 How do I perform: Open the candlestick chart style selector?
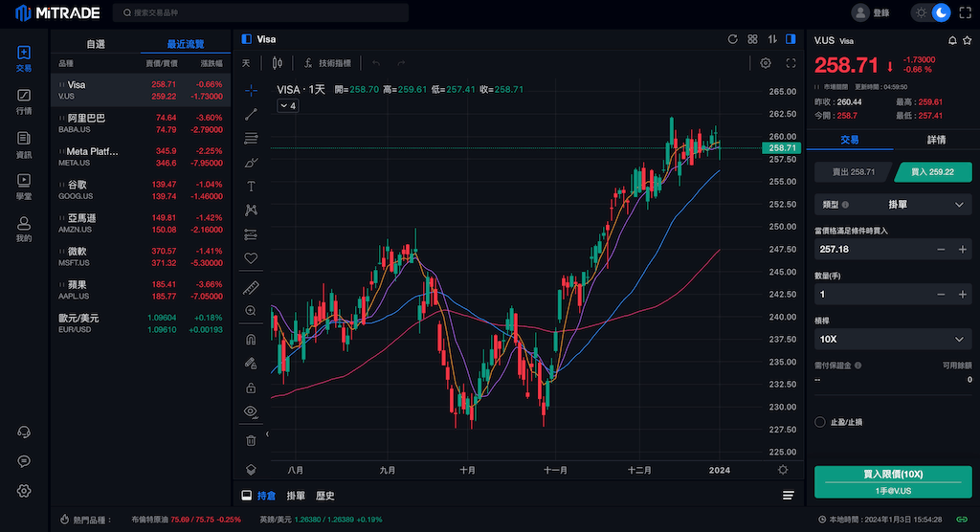coord(278,63)
